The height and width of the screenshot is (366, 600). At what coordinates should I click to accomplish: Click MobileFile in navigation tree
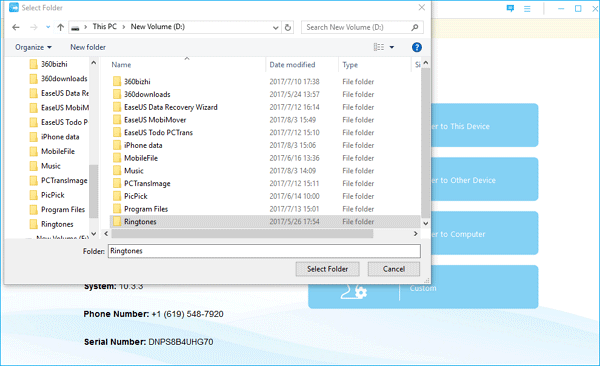[58, 151]
